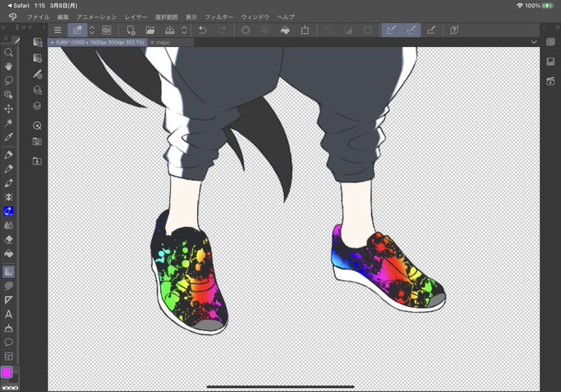Open the ファイル menu
This screenshot has height=392, width=561.
point(38,17)
